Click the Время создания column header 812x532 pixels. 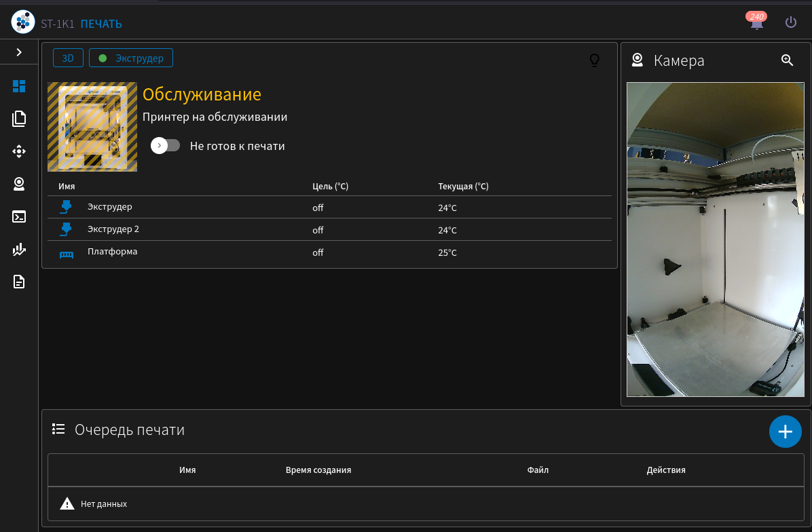318,470
